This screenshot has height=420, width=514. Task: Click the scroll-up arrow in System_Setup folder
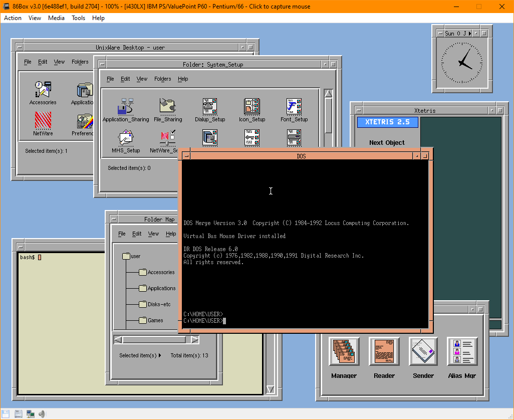coord(328,94)
